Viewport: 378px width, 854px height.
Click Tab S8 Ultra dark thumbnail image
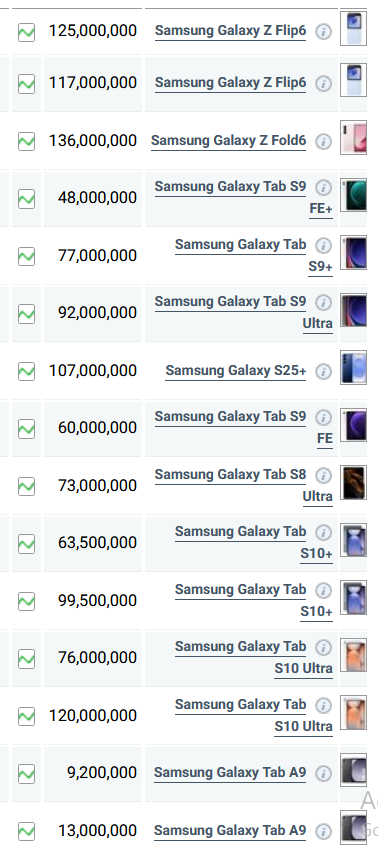coord(353,483)
